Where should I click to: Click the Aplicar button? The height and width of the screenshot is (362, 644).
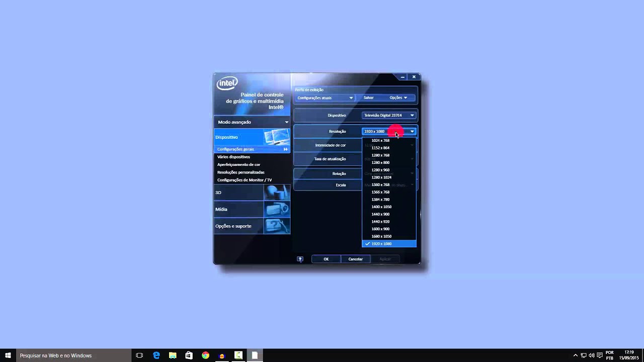[x=385, y=259]
